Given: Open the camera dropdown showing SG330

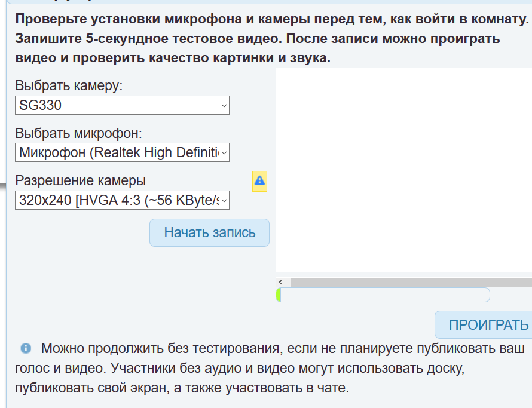Looking at the screenshot, I should [122, 106].
